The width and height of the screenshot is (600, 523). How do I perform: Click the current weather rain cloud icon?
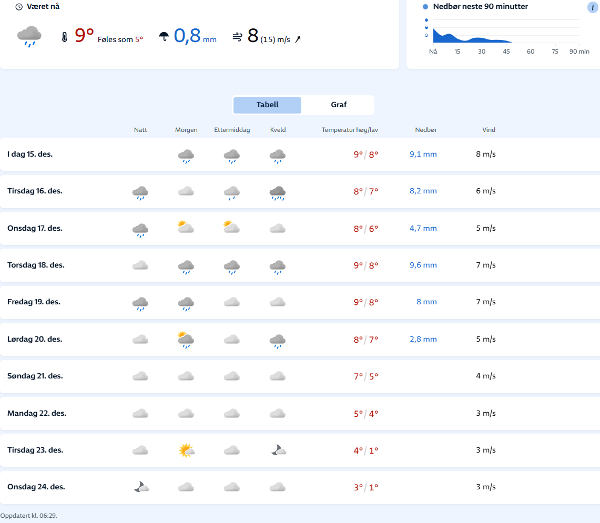(x=29, y=37)
